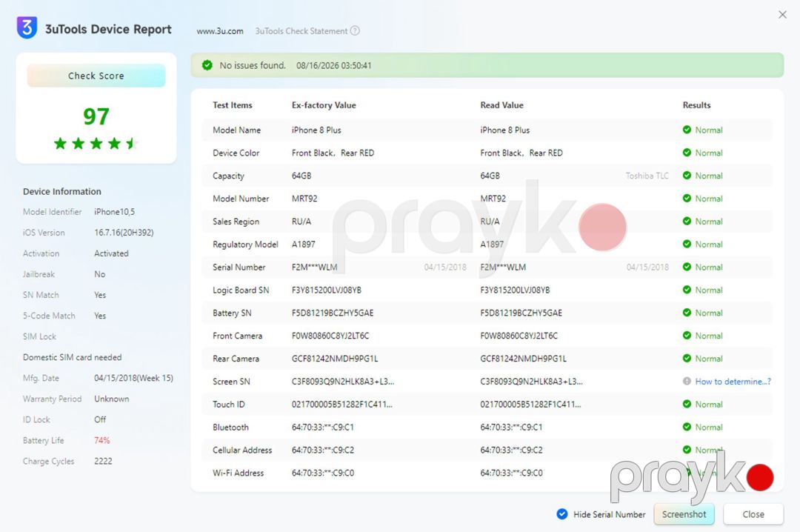
Task: Close the device report window with X
Action: click(x=782, y=15)
